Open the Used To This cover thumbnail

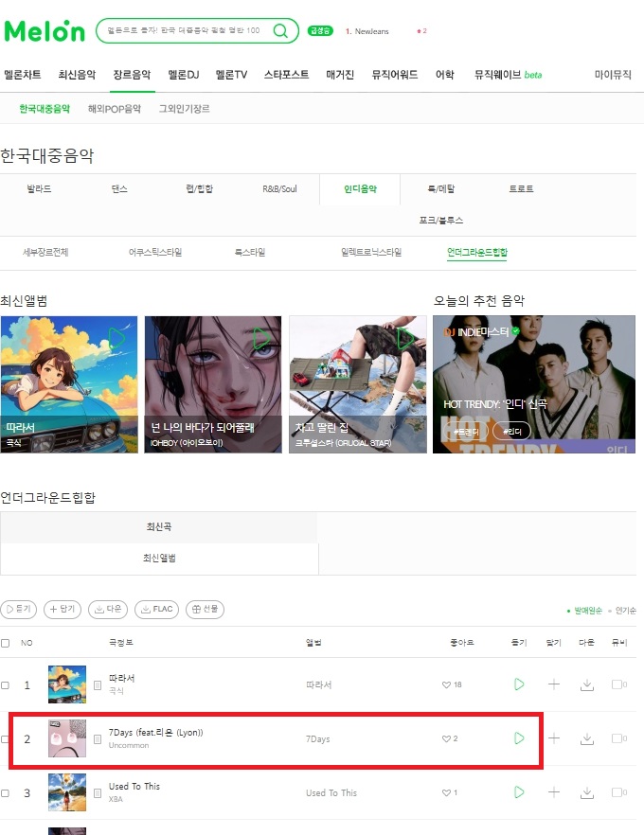(67, 792)
